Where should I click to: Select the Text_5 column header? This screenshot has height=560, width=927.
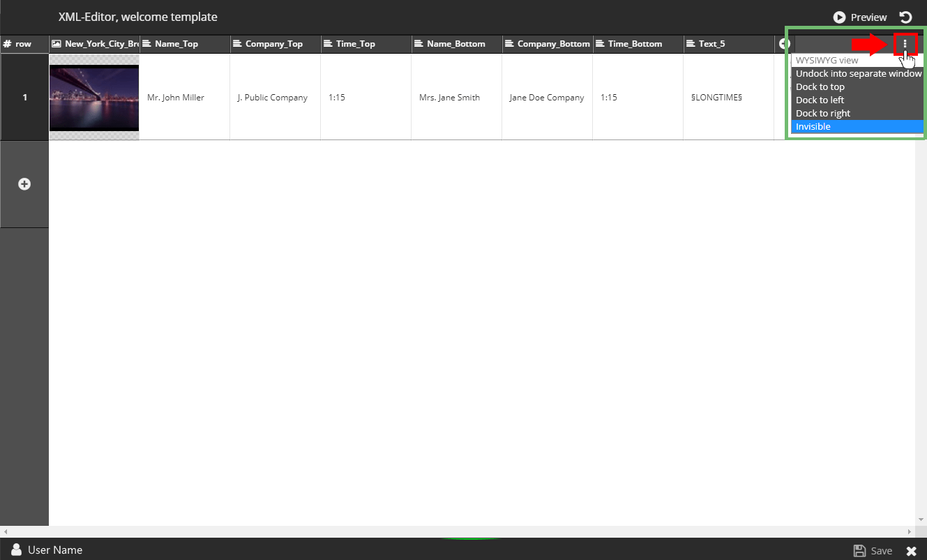coord(729,44)
